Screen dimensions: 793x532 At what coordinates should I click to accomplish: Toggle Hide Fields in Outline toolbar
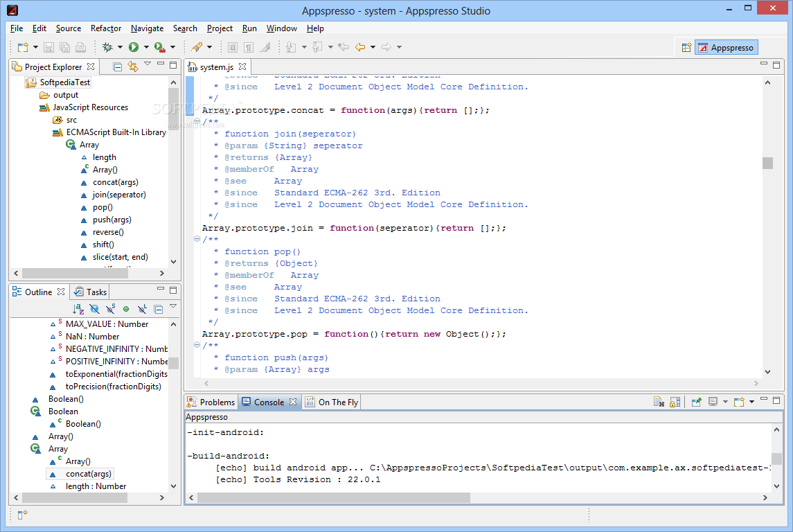pos(94,308)
